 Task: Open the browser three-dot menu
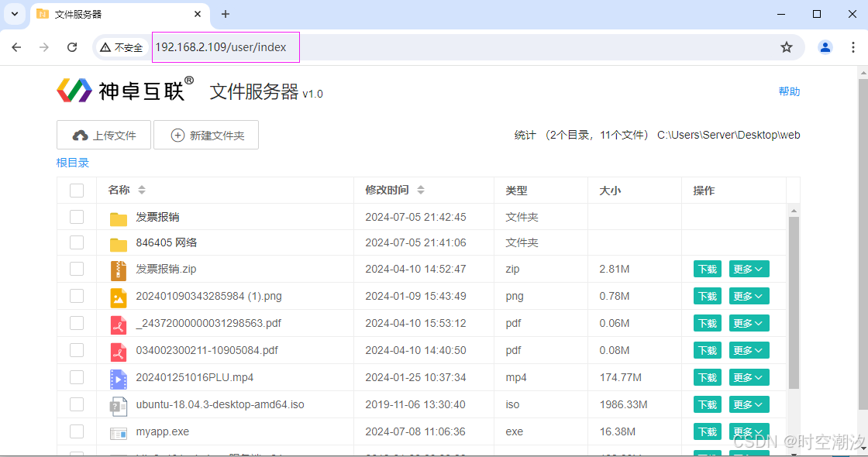pos(852,47)
